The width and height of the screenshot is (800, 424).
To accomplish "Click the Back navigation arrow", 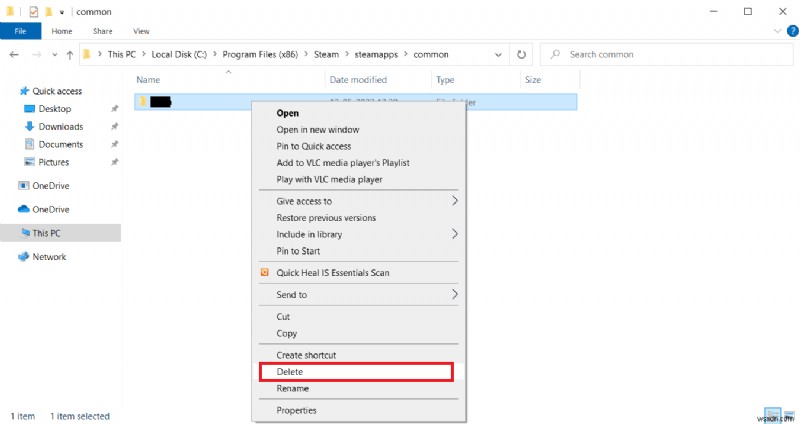I will (14, 55).
